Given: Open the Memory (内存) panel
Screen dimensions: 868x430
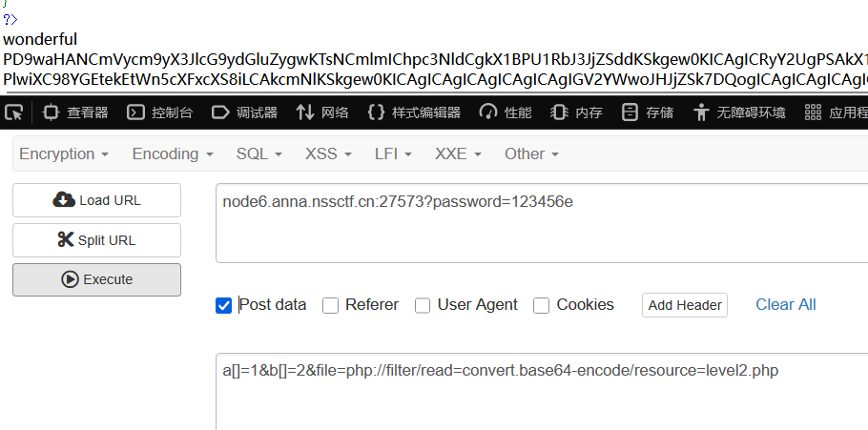Looking at the screenshot, I should (577, 113).
